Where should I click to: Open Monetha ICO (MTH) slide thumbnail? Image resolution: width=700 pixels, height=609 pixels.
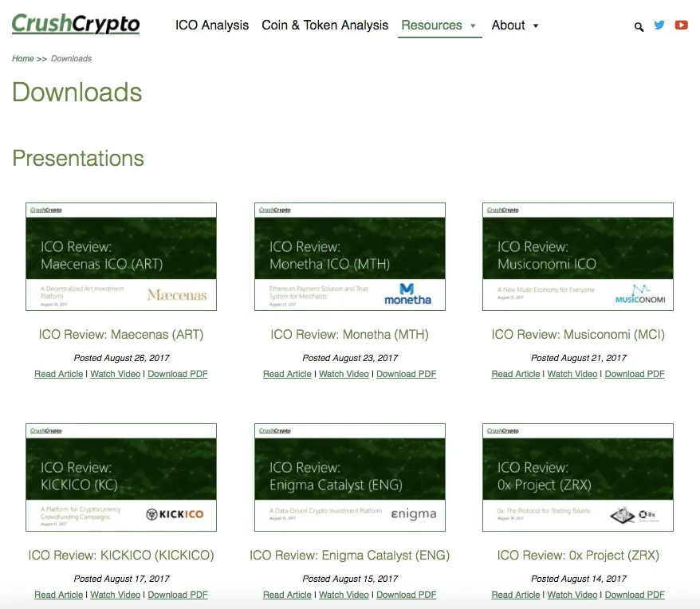click(x=349, y=257)
